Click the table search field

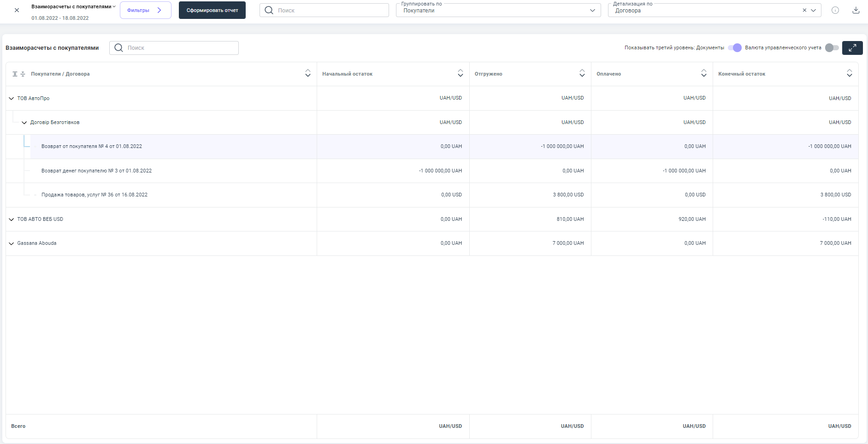click(180, 48)
